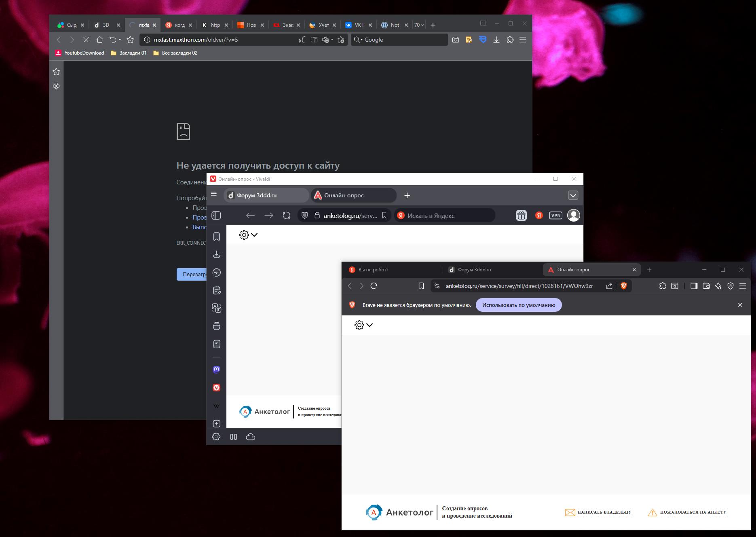
Task: Dismiss the Brave default browser notification bar
Action: 740,305
